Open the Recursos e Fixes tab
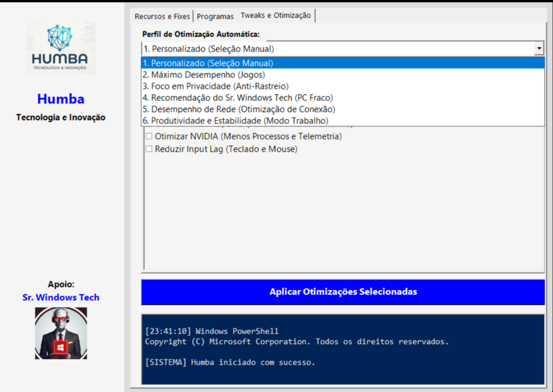Viewport: 553px width, 392px height. click(x=162, y=16)
